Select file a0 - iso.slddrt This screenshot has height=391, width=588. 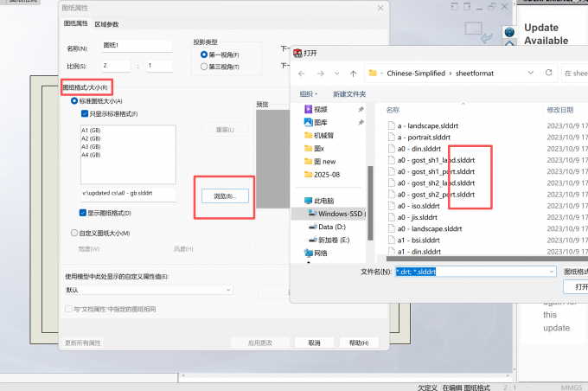tap(419, 206)
